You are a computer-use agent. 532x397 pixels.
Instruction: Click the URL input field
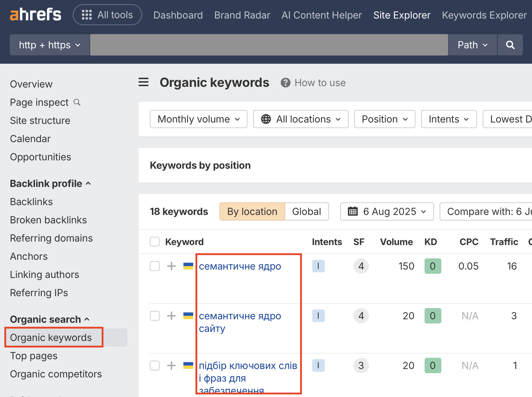269,45
